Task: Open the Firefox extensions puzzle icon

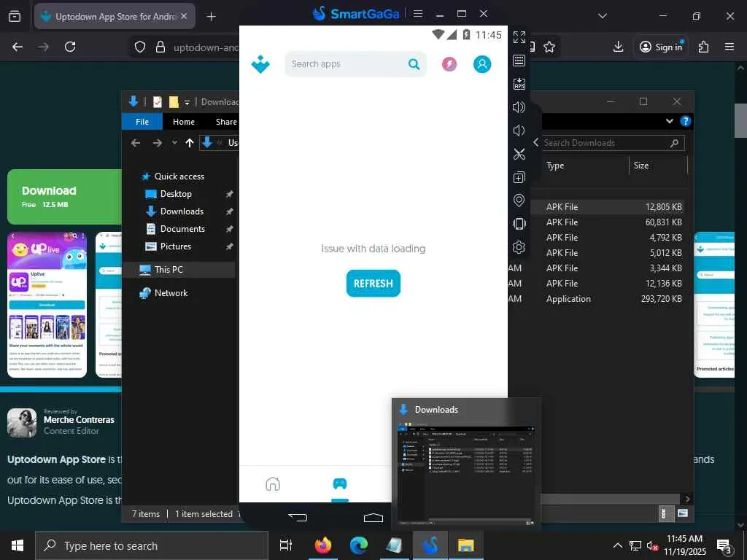Action: click(x=703, y=47)
